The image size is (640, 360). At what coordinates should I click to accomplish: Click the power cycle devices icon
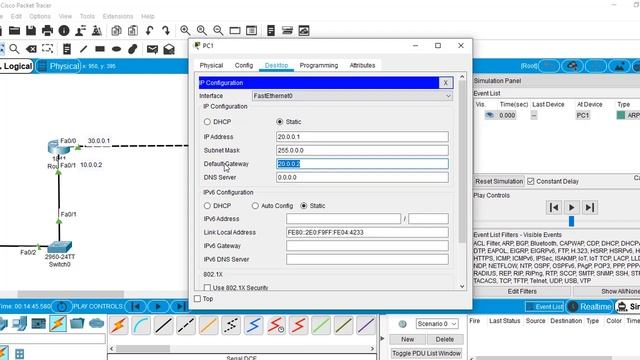pos(62,307)
